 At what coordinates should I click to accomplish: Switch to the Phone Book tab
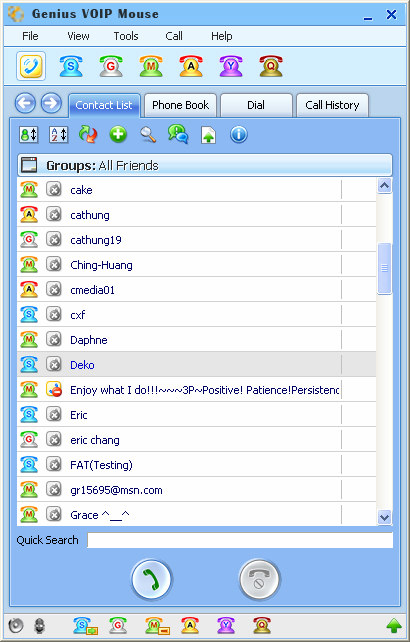click(x=181, y=105)
